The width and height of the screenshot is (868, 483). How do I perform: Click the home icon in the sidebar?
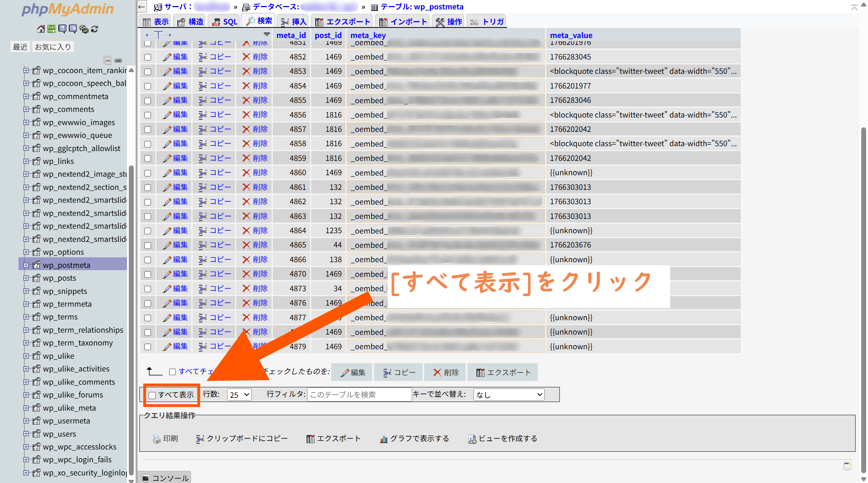coord(41,29)
